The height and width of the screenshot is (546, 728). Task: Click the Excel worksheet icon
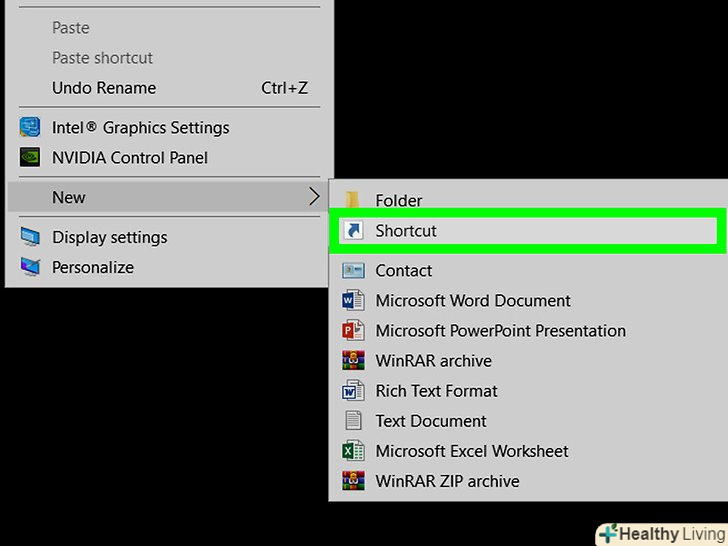[x=353, y=451]
